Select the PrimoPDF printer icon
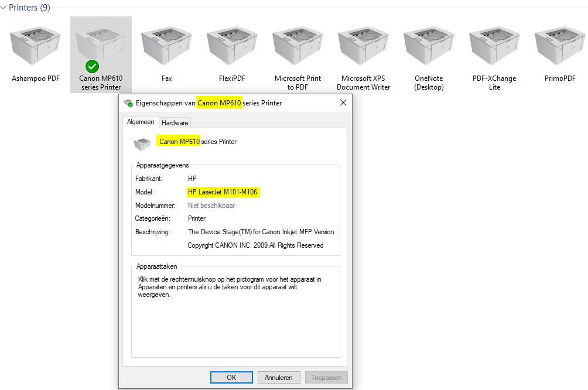This screenshot has height=390, width=588. tap(560, 46)
